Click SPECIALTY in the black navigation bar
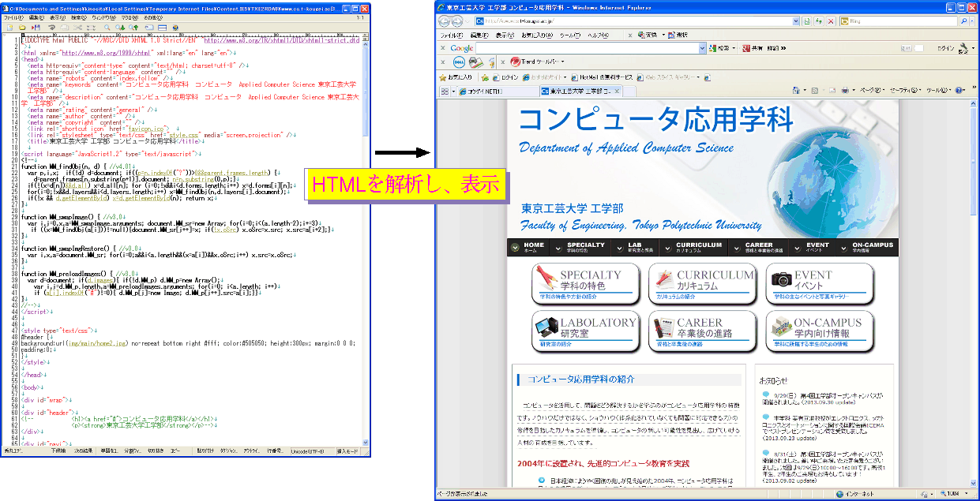 tap(580, 247)
